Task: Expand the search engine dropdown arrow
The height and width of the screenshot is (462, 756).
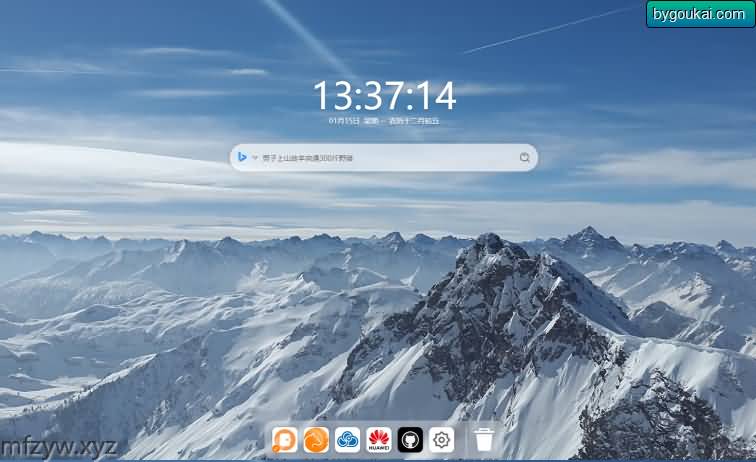Action: click(x=254, y=158)
